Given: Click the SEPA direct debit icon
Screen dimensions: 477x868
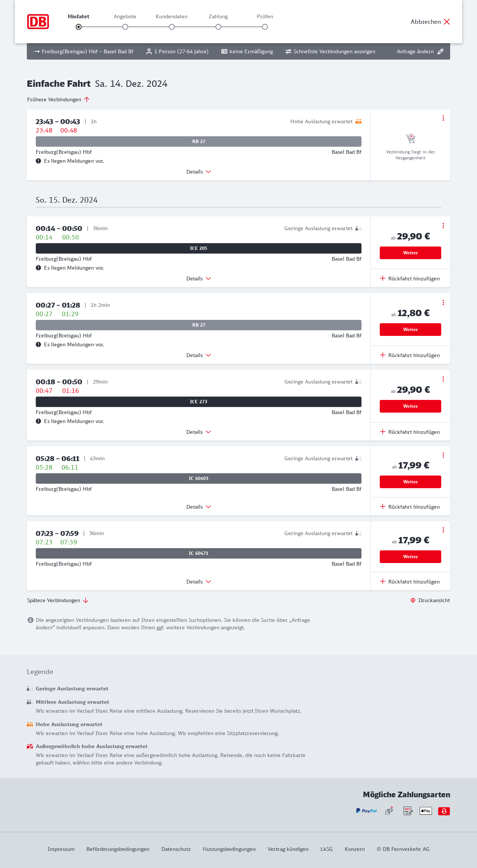Looking at the screenshot, I should click(408, 811).
